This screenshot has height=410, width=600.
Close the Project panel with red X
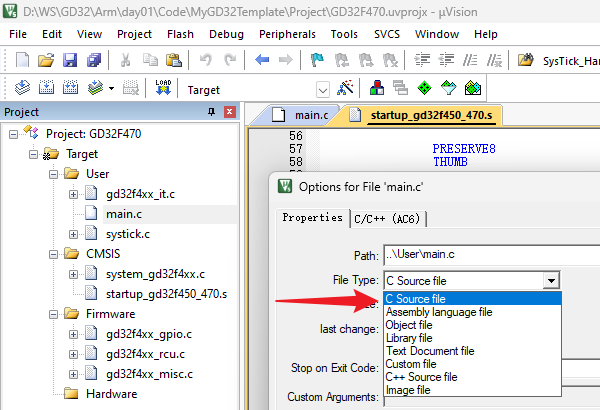pyautogui.click(x=230, y=112)
